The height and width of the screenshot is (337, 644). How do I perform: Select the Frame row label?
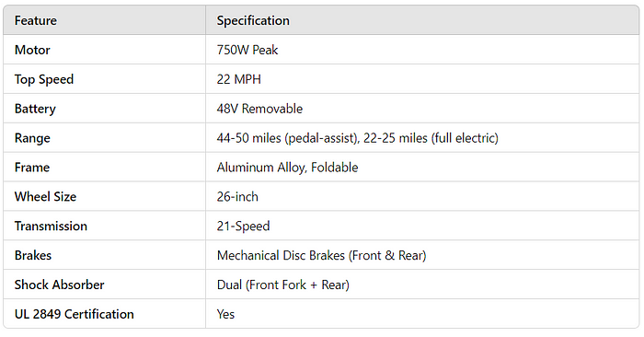32,168
